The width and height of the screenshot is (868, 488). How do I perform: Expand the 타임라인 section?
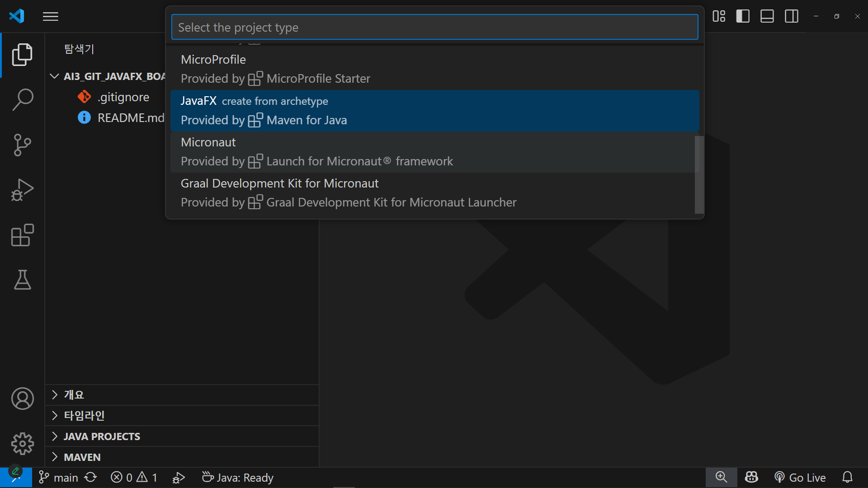coord(182,416)
